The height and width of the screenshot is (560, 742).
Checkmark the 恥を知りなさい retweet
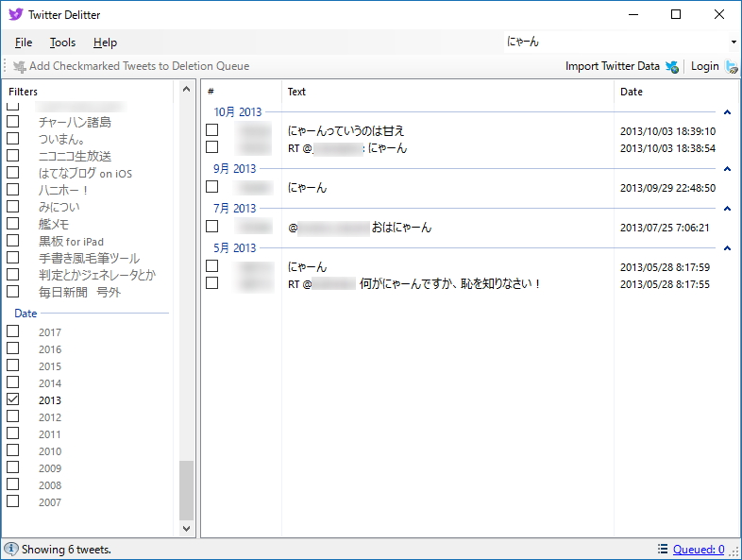212,283
